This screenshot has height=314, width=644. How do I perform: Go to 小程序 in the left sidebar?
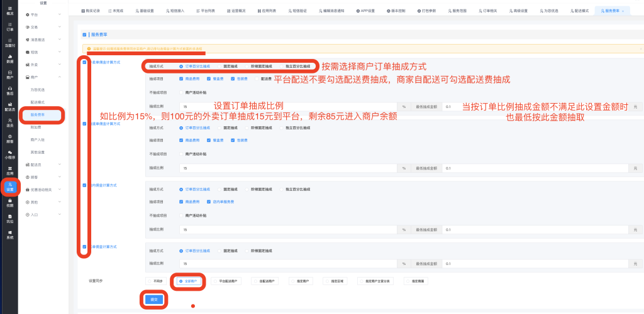pyautogui.click(x=9, y=155)
